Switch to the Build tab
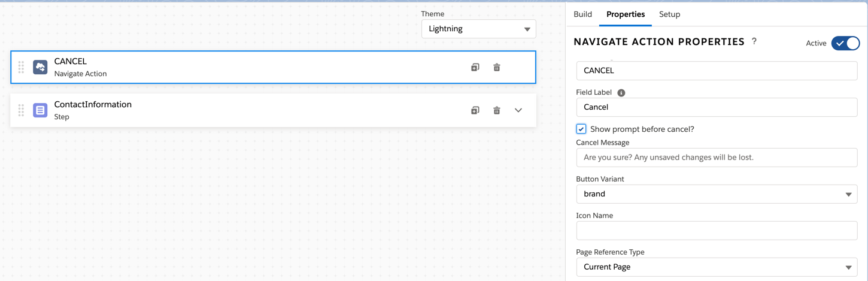The height and width of the screenshot is (281, 868). coord(582,14)
